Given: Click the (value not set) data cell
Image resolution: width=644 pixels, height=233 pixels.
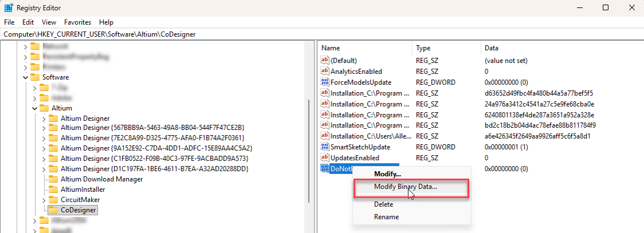Looking at the screenshot, I should (x=506, y=61).
